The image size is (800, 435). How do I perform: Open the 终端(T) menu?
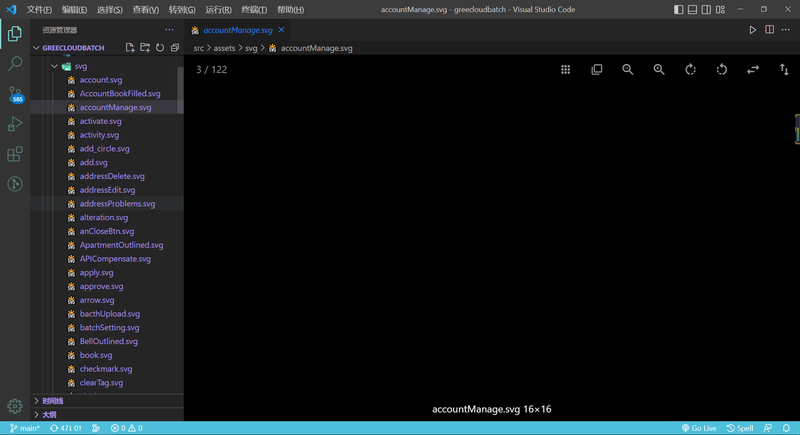tap(254, 9)
